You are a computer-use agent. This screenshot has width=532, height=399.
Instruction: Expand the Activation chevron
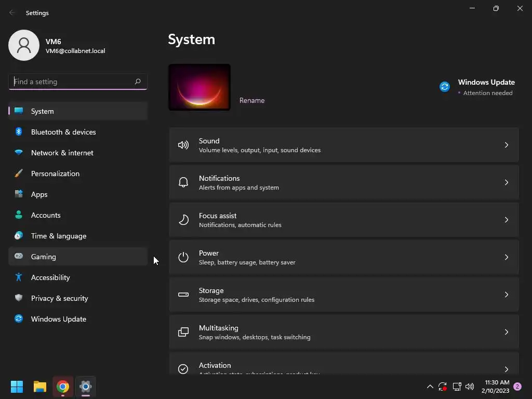pyautogui.click(x=506, y=369)
